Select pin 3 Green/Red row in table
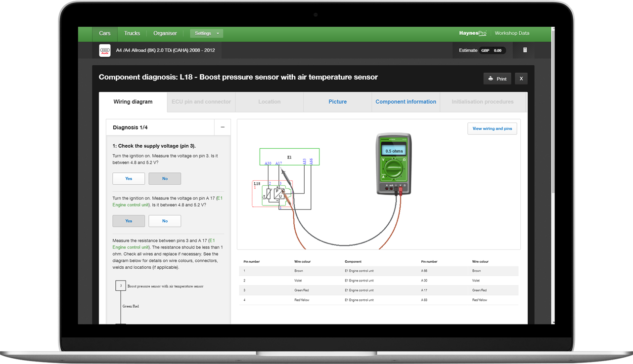 pos(378,290)
